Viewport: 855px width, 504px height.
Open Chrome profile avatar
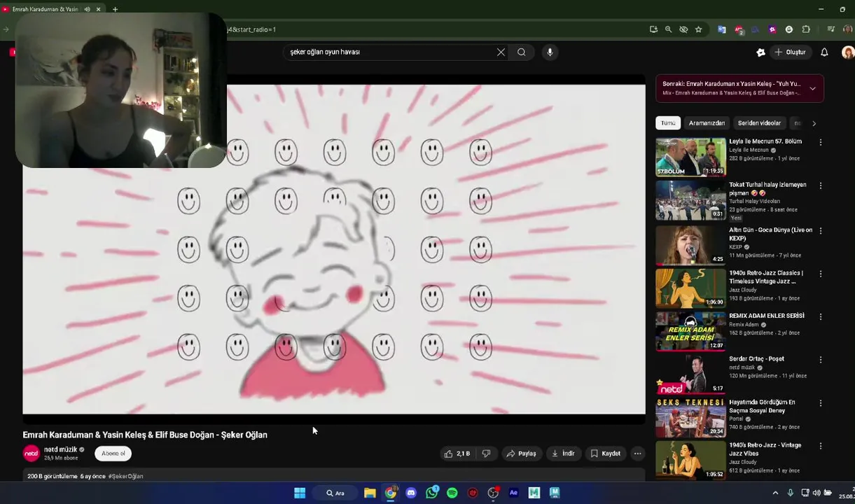tap(847, 29)
